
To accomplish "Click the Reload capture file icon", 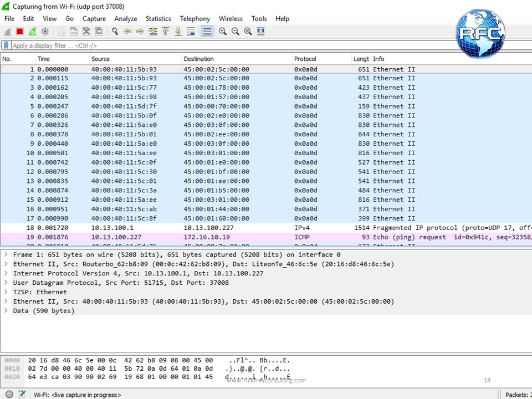I will click(99, 32).
